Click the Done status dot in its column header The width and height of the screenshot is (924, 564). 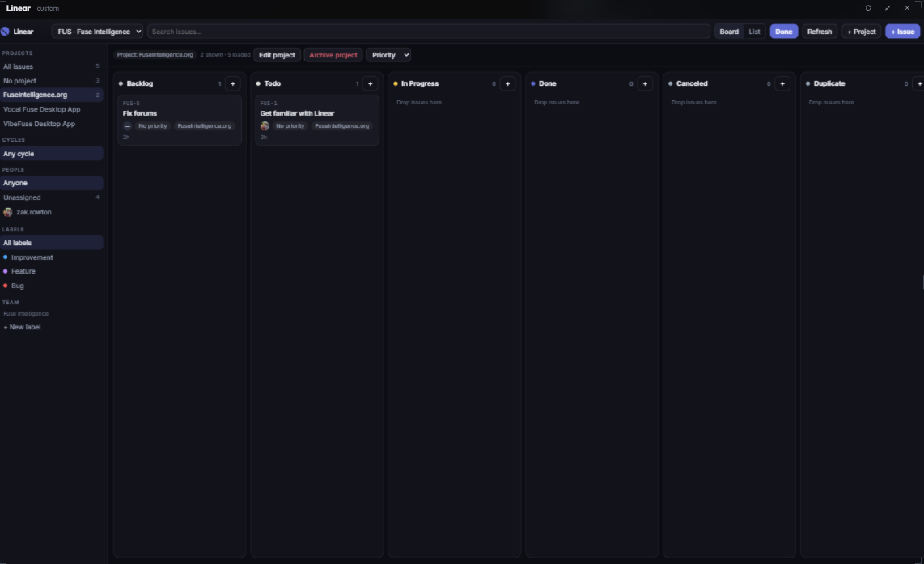tap(532, 83)
